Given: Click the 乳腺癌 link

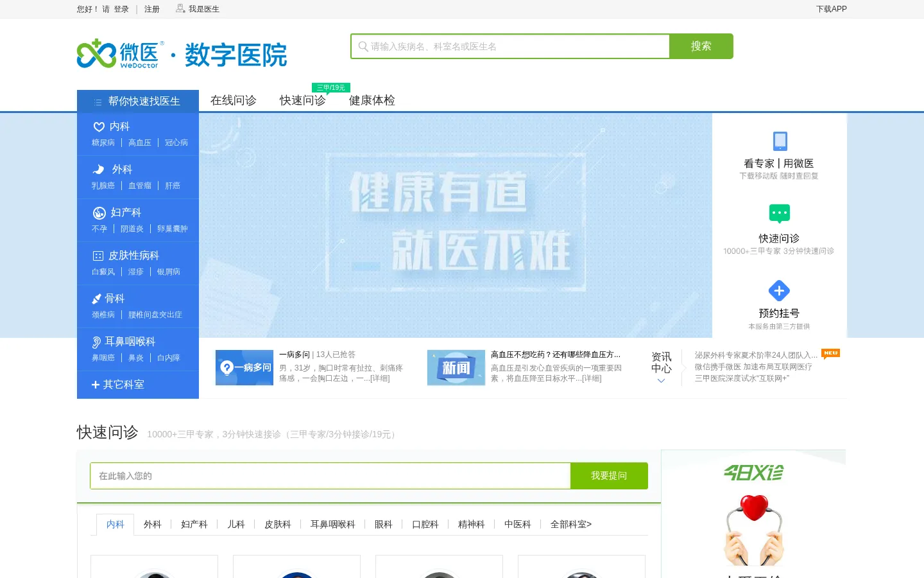Looking at the screenshot, I should (103, 186).
